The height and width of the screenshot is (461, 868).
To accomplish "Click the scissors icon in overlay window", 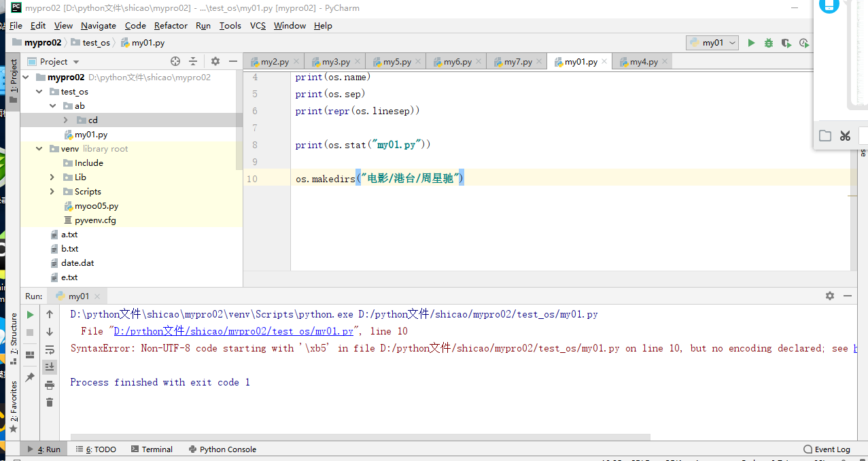I will point(845,135).
